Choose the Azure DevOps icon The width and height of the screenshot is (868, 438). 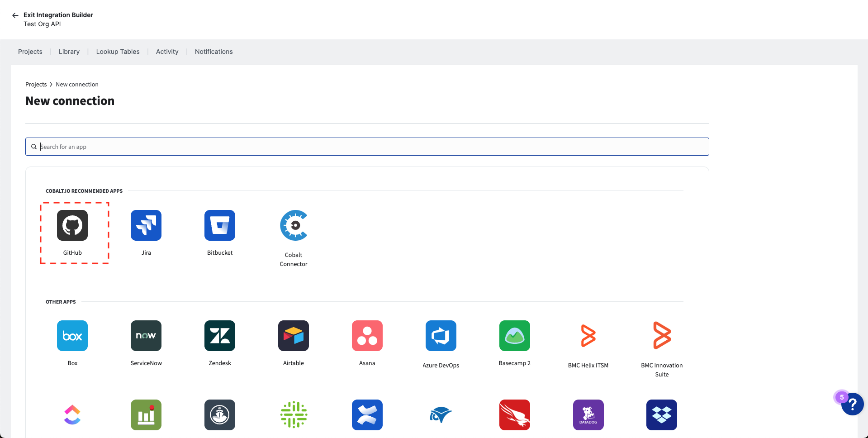pos(441,336)
